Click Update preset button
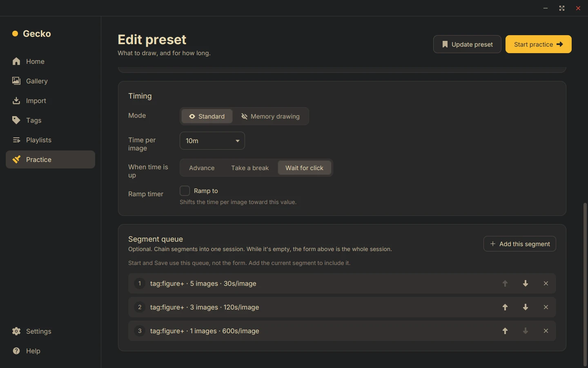This screenshot has width=588, height=368. [x=467, y=44]
